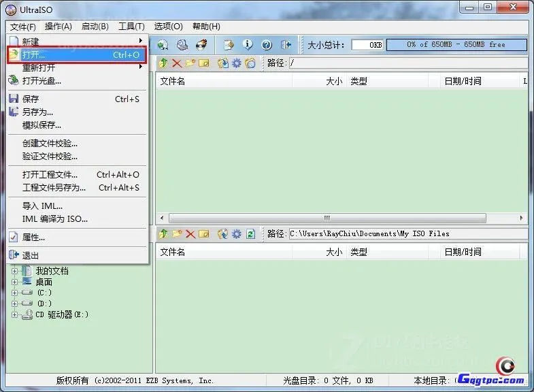
Task: Expand the (D:) drive node
Action: 15,304
